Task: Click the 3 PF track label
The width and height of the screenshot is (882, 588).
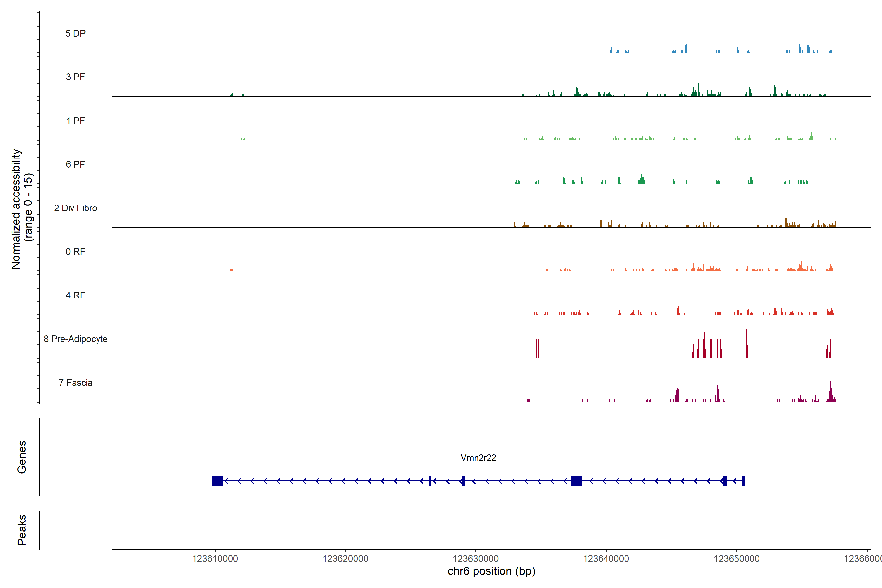Action: pyautogui.click(x=75, y=77)
